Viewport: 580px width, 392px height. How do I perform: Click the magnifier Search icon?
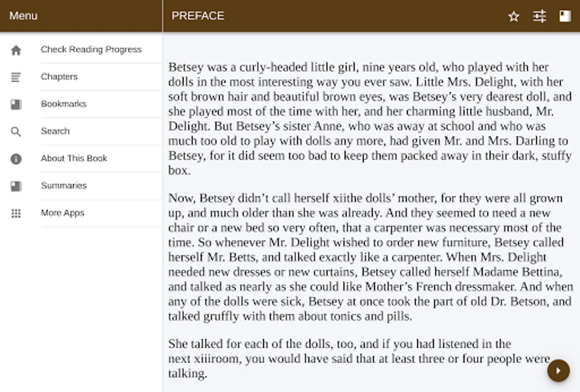tap(16, 132)
